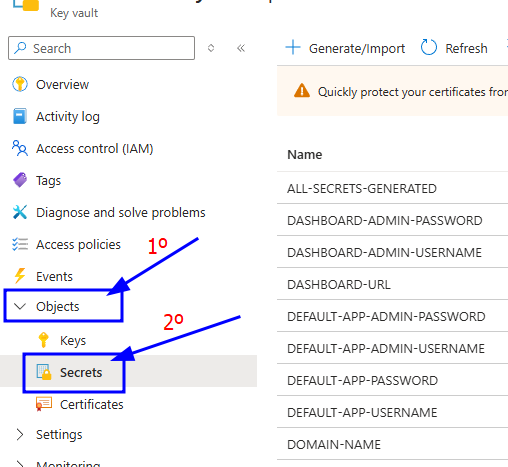Click the Events lightning bolt icon

coord(20,276)
